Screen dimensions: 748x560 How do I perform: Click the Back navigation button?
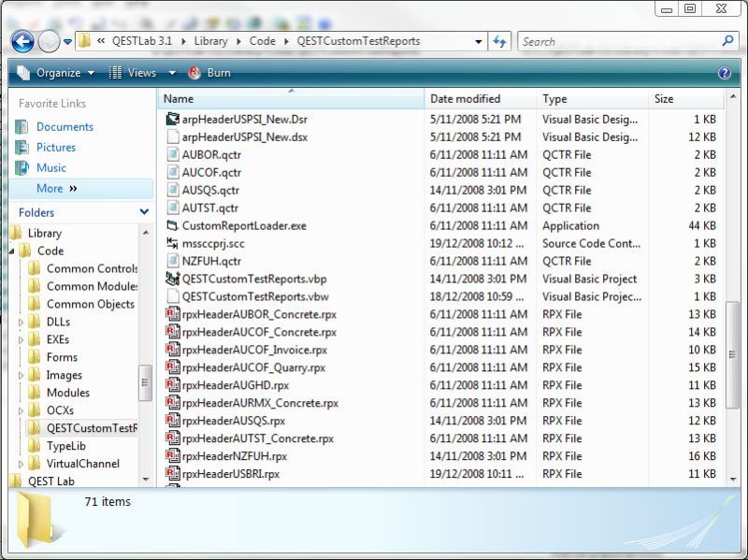[x=21, y=41]
